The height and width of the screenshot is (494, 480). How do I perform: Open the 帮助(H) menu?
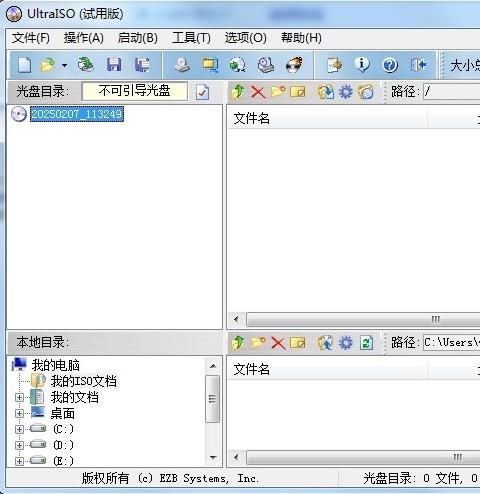tap(301, 38)
